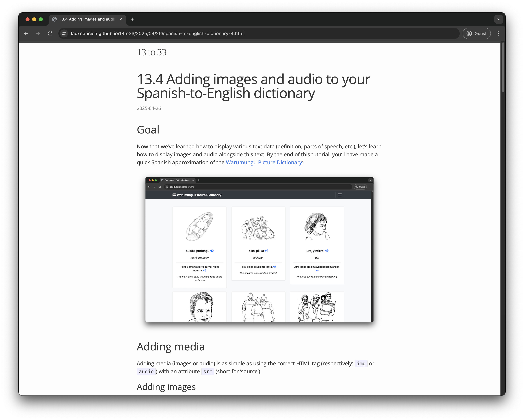
Task: Click the speaker icon beside pika-pikka
Action: (266, 251)
